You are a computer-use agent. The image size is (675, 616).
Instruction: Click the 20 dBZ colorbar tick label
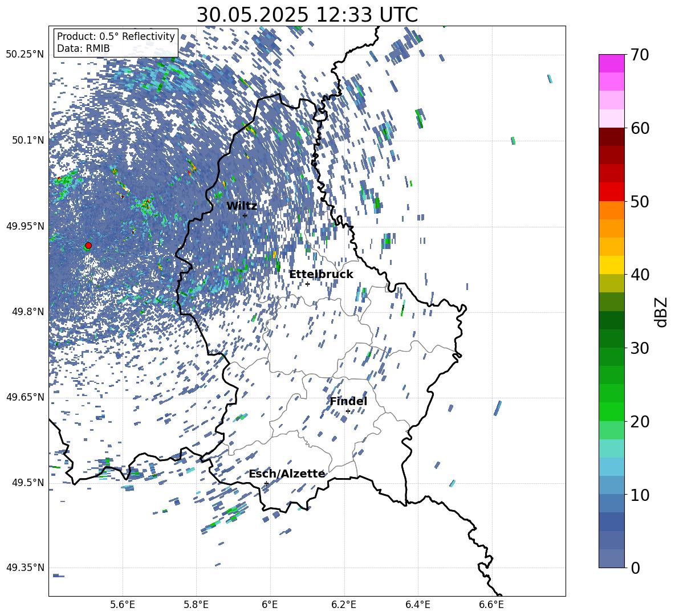tap(640, 422)
